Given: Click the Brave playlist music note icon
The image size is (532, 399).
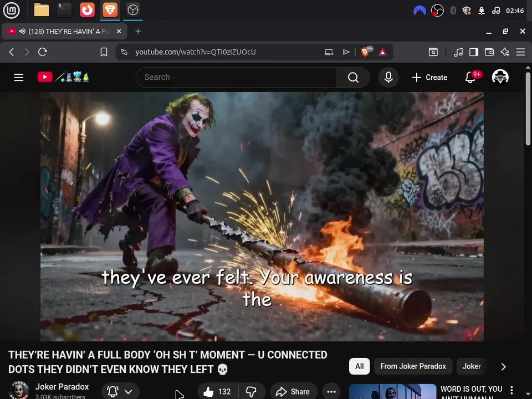Looking at the screenshot, I should pos(458,52).
